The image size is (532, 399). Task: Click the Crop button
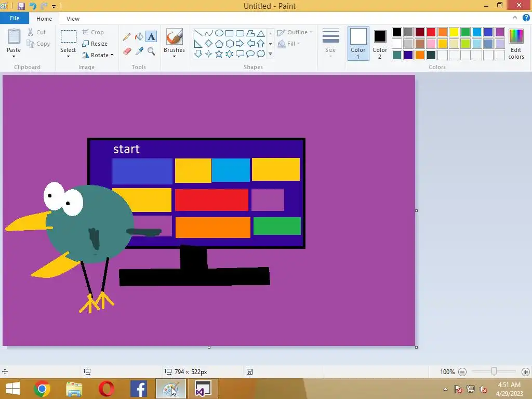point(93,32)
